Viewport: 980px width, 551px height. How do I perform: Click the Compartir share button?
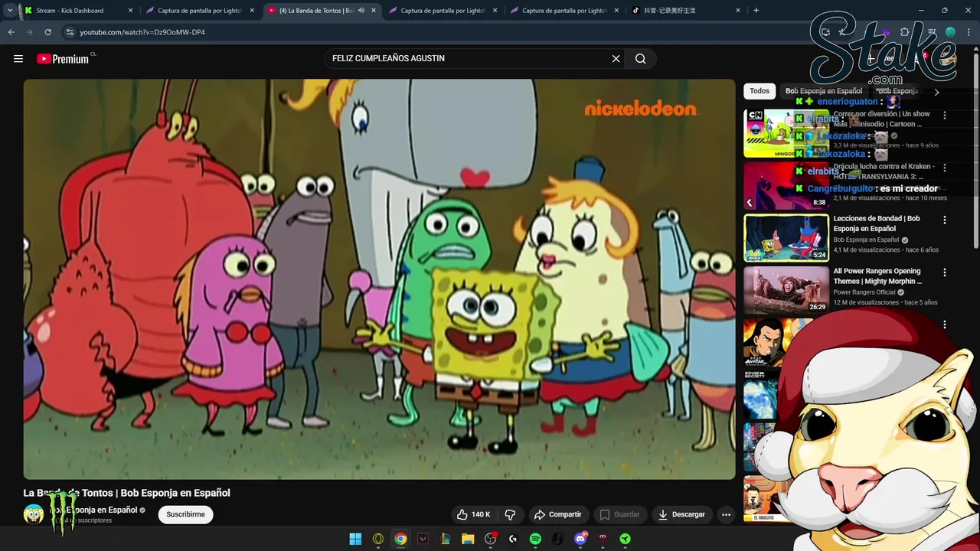pos(558,514)
